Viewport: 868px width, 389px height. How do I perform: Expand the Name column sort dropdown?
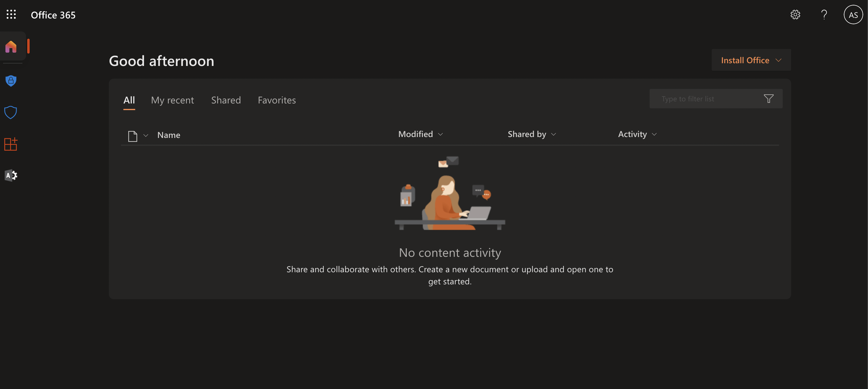(145, 135)
